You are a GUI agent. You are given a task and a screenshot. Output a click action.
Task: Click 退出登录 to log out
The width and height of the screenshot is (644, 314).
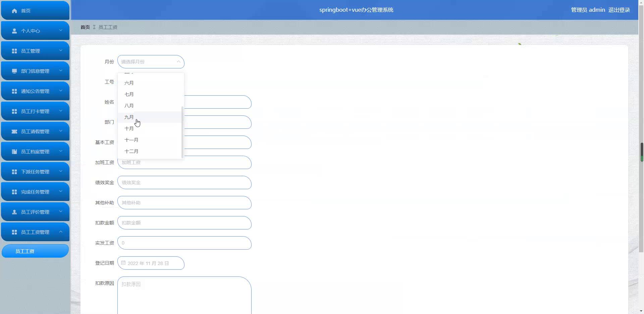click(x=619, y=10)
